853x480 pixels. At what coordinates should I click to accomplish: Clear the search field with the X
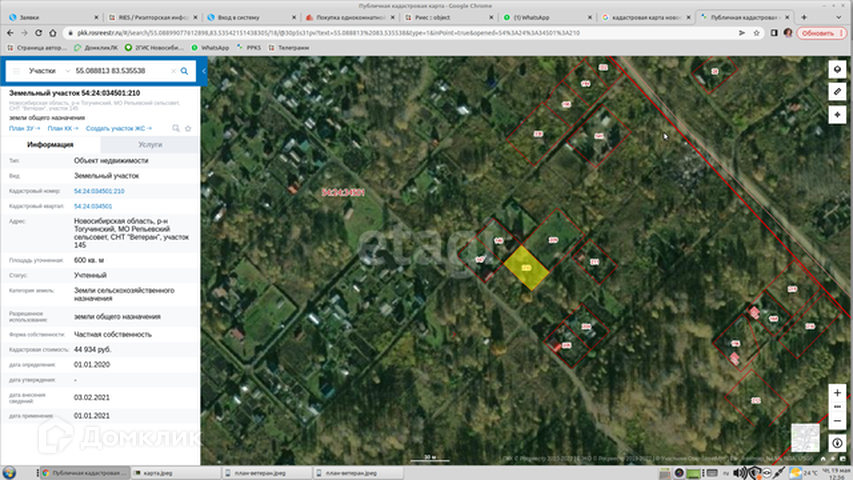coord(173,71)
